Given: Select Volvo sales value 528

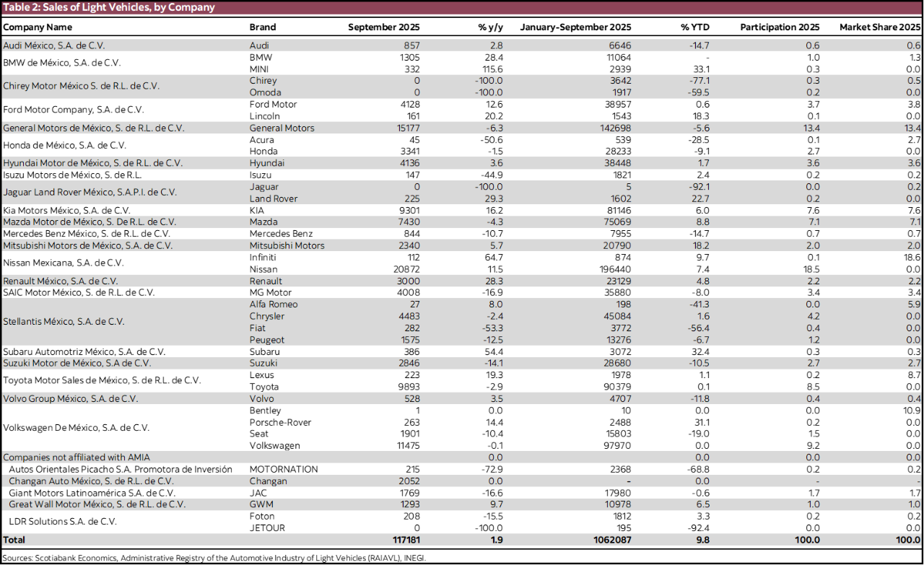Looking at the screenshot, I should click(411, 399).
